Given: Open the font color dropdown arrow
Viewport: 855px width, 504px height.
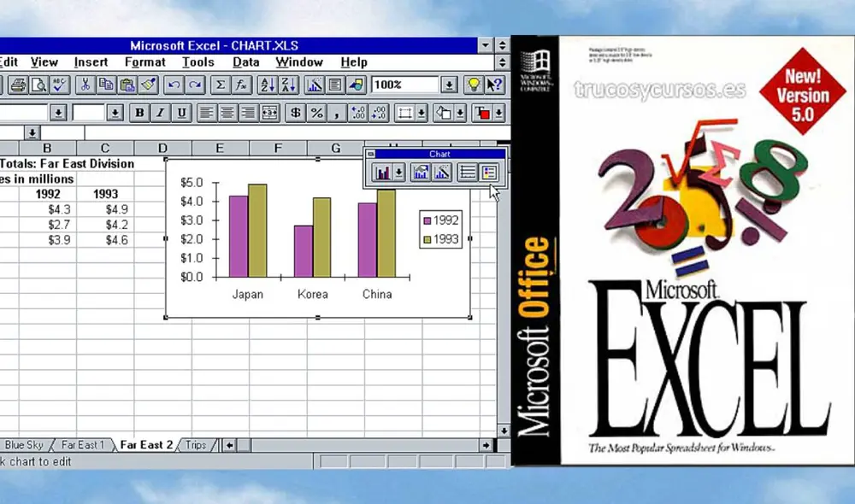Looking at the screenshot, I should tap(498, 112).
